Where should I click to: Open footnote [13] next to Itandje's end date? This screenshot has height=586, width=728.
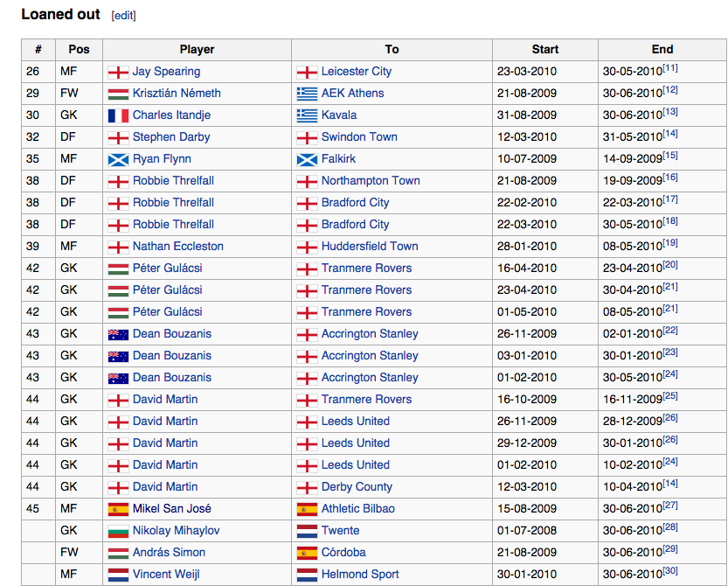(670, 112)
